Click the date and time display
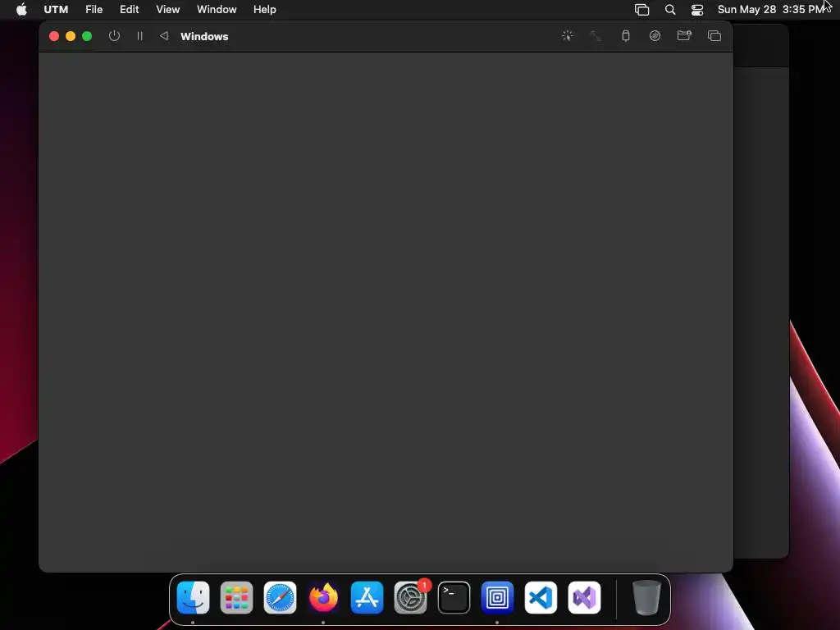Screen dimensions: 840x630 770,9
